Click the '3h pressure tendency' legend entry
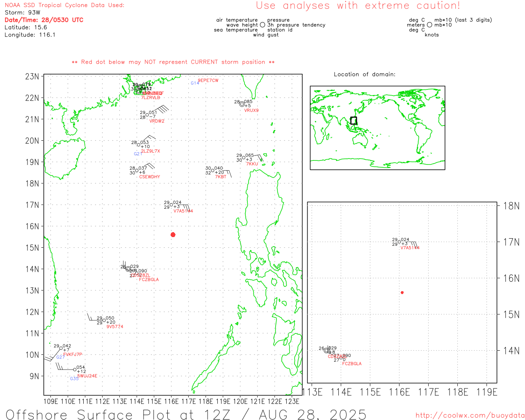The width and height of the screenshot is (525, 420). (296, 25)
